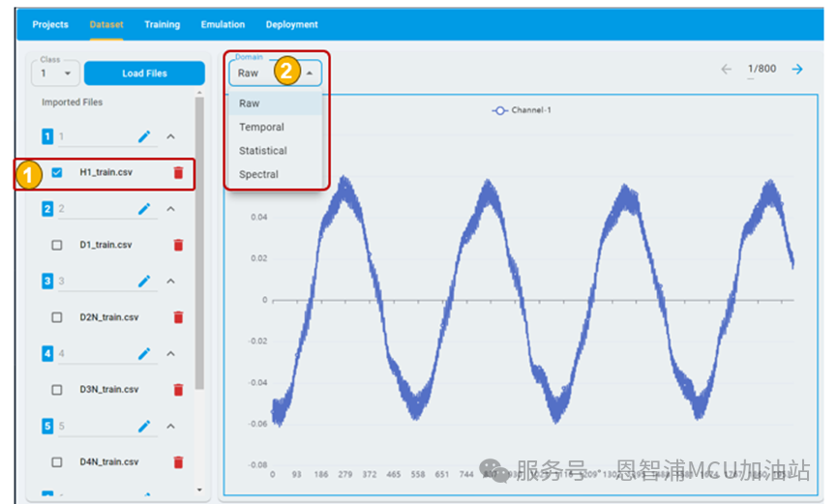Choose Spectral domain option
Image resolution: width=837 pixels, height=504 pixels.
click(276, 174)
